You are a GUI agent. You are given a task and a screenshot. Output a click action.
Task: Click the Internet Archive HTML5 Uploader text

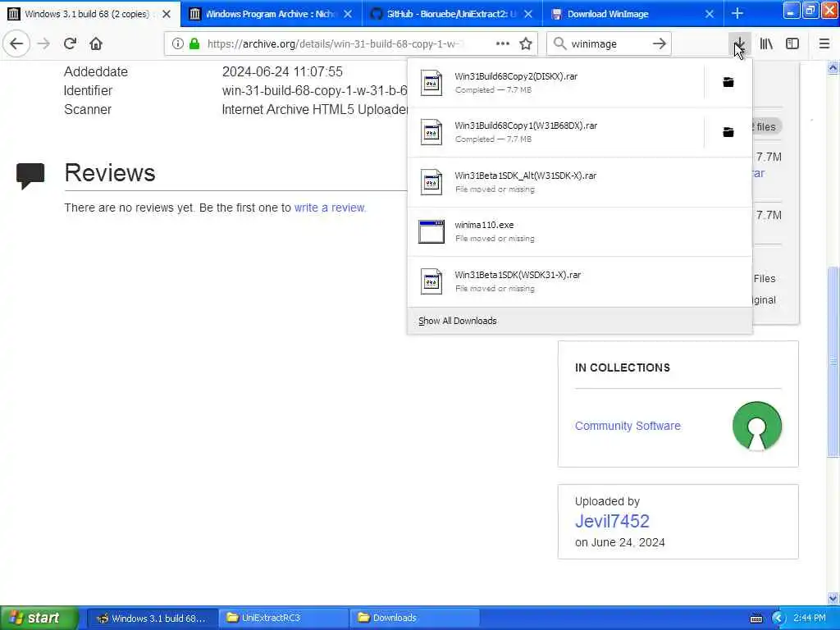(x=315, y=109)
